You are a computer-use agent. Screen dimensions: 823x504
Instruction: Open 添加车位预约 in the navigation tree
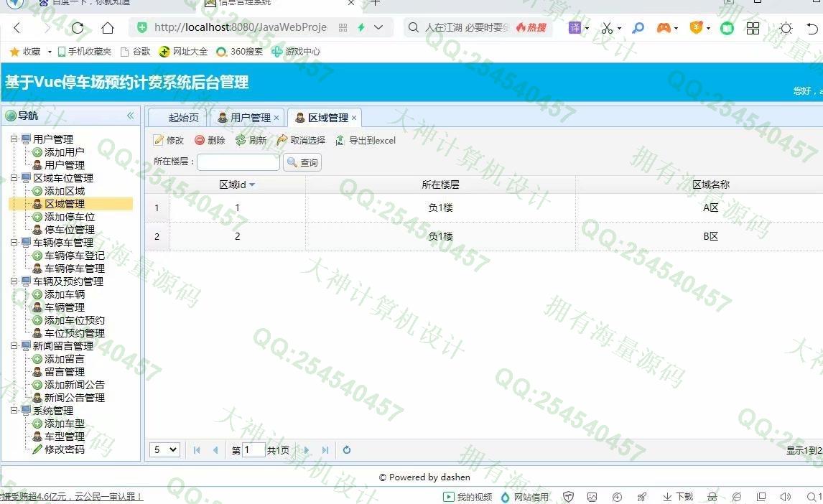click(x=74, y=320)
